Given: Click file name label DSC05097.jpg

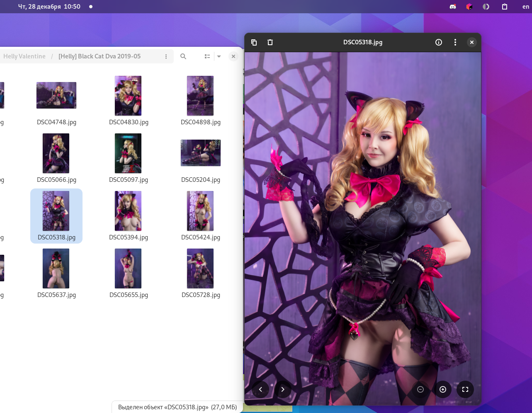Looking at the screenshot, I should [129, 180].
